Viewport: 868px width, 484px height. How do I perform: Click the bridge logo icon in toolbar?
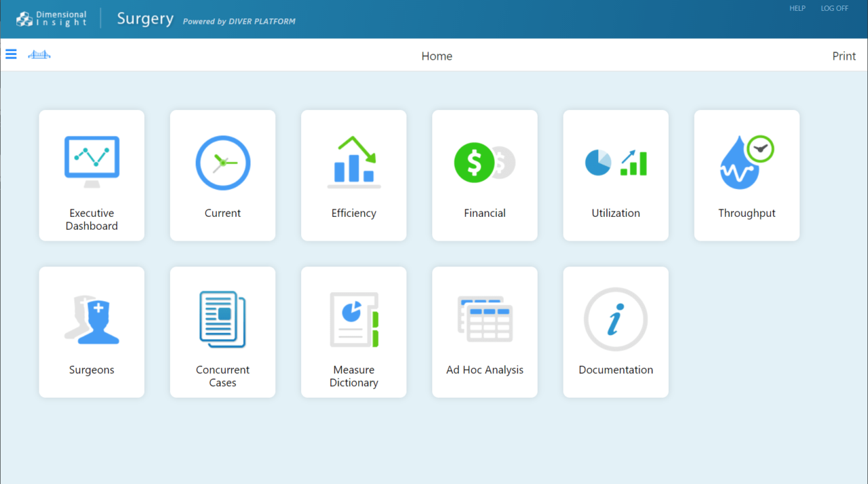coord(39,54)
